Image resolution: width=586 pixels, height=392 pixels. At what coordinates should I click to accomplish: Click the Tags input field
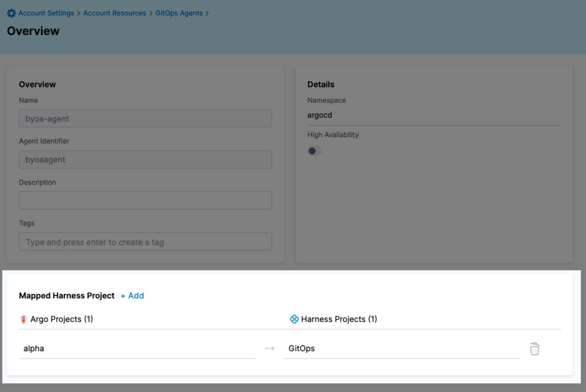click(x=145, y=242)
